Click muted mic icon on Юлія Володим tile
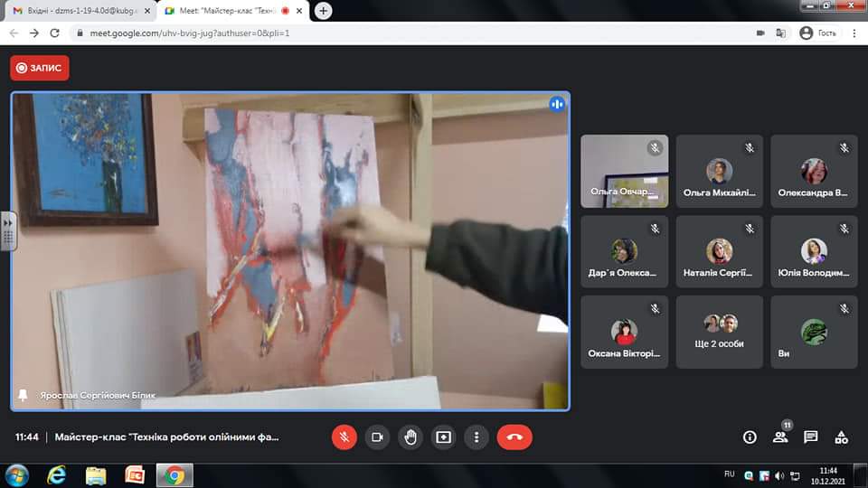 [844, 228]
